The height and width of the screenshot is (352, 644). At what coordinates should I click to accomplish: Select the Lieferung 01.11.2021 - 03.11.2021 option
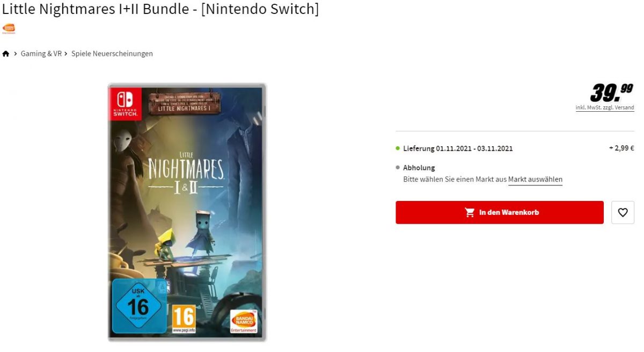458,148
